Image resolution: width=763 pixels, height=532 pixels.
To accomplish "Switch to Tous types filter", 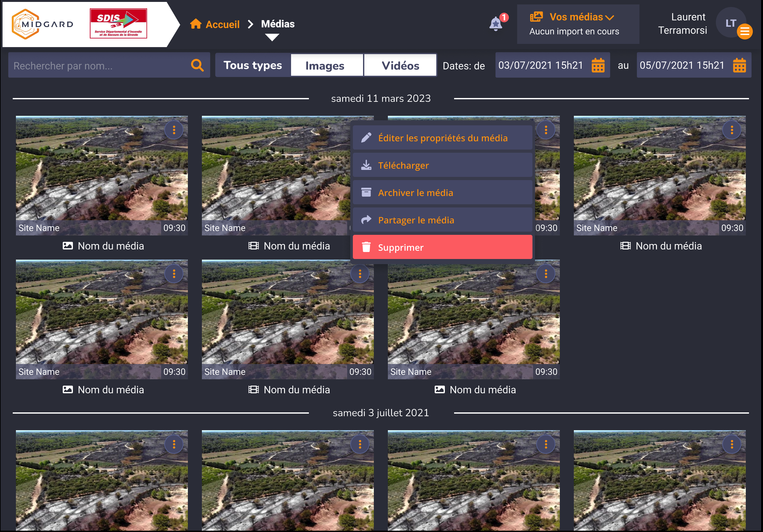I will 253,65.
